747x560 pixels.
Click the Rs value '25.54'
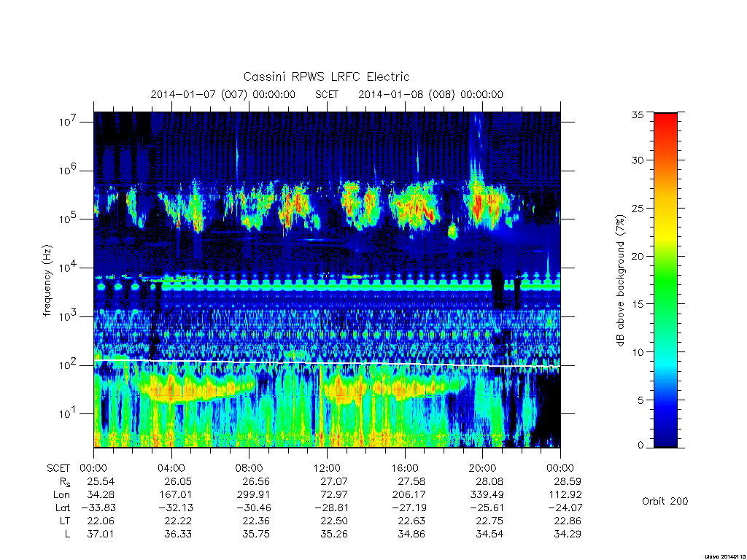[100, 481]
